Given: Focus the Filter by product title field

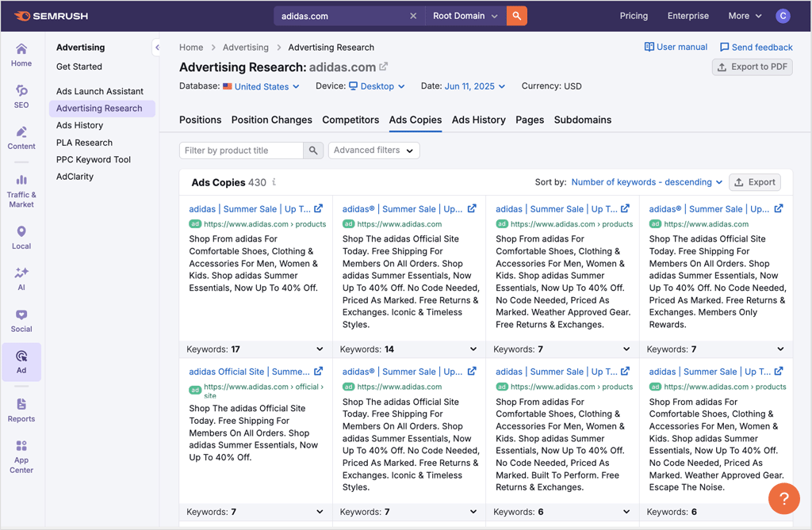Looking at the screenshot, I should pos(241,151).
